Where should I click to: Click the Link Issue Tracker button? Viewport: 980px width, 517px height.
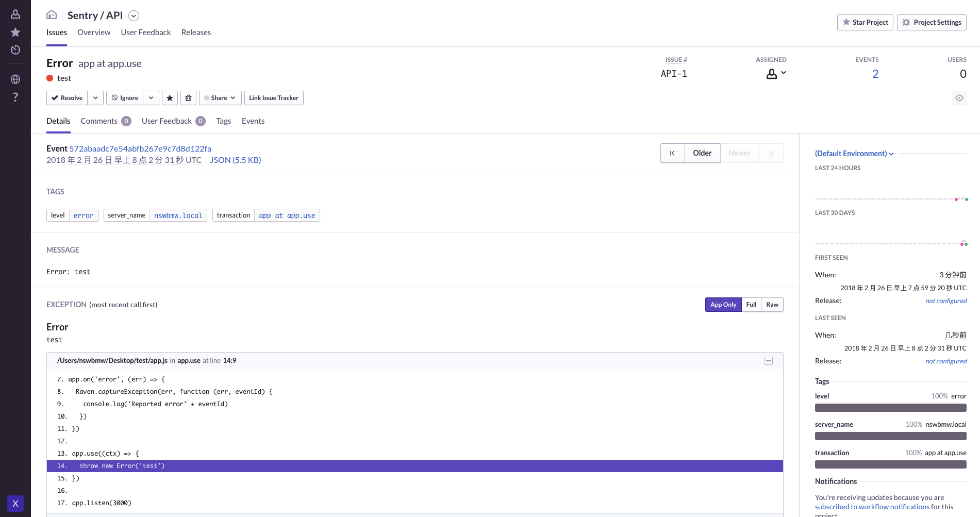click(x=274, y=98)
